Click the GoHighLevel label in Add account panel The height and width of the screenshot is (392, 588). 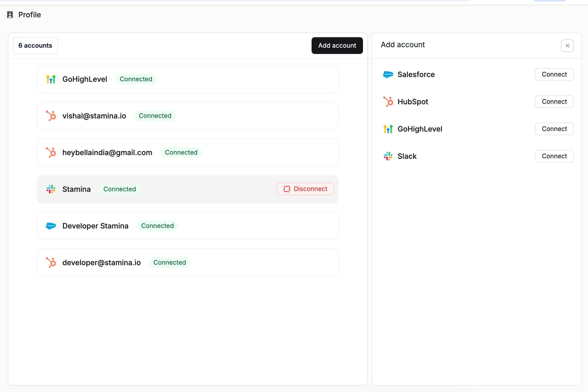420,129
